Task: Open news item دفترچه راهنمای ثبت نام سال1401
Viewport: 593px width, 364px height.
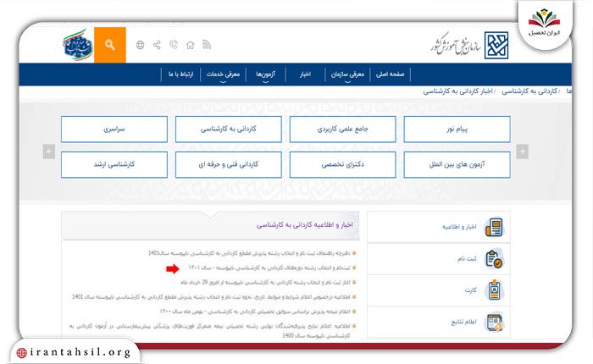Action: 249,253
